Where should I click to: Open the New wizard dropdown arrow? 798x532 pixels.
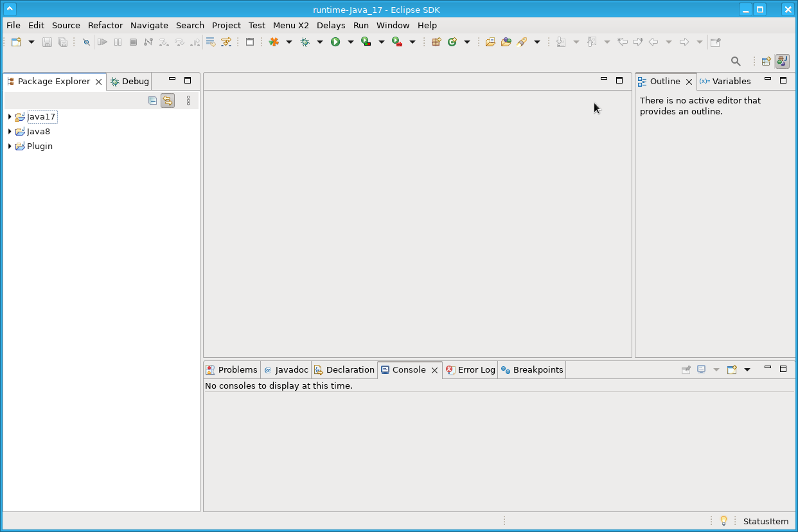30,42
